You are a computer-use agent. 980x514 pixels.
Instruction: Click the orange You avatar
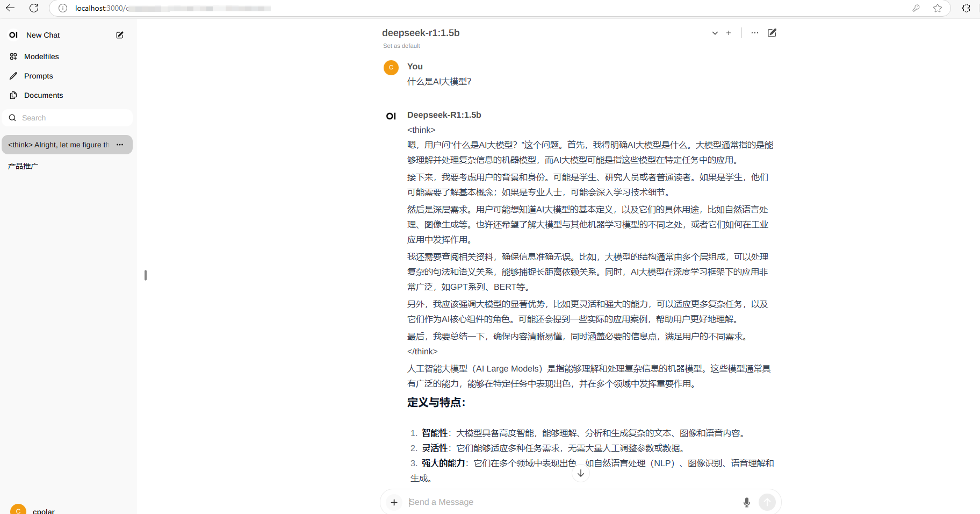[x=391, y=68]
